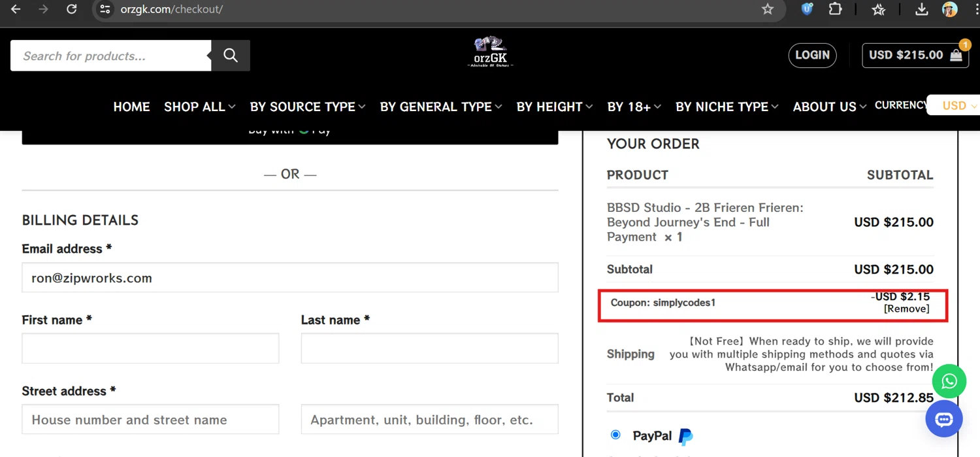Expand the BY HEIGHT menu
The width and height of the screenshot is (980, 457).
[555, 107]
